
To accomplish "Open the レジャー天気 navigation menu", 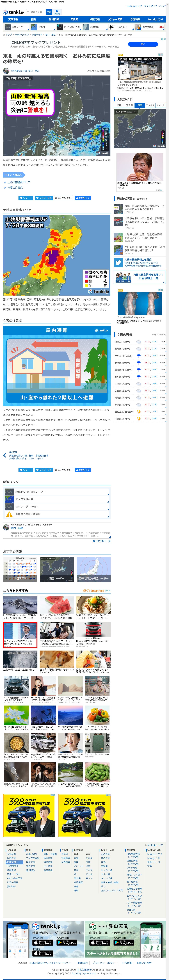I will [115, 19].
